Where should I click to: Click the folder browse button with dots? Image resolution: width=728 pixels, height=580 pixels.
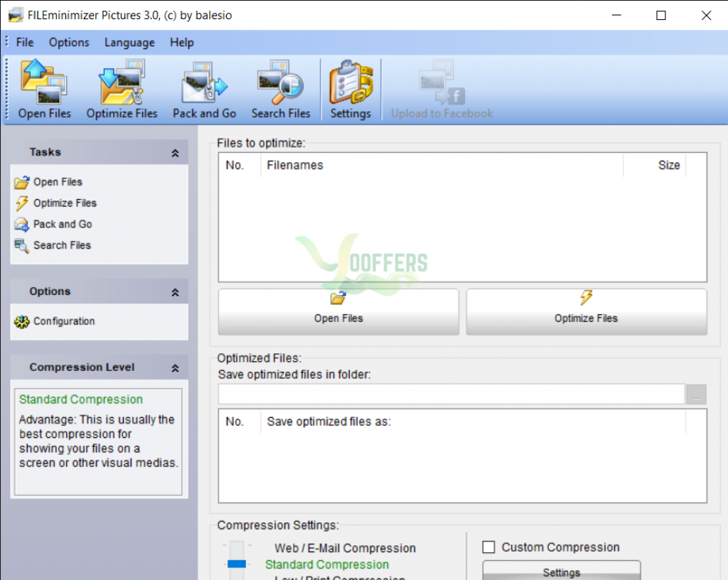[x=697, y=394]
